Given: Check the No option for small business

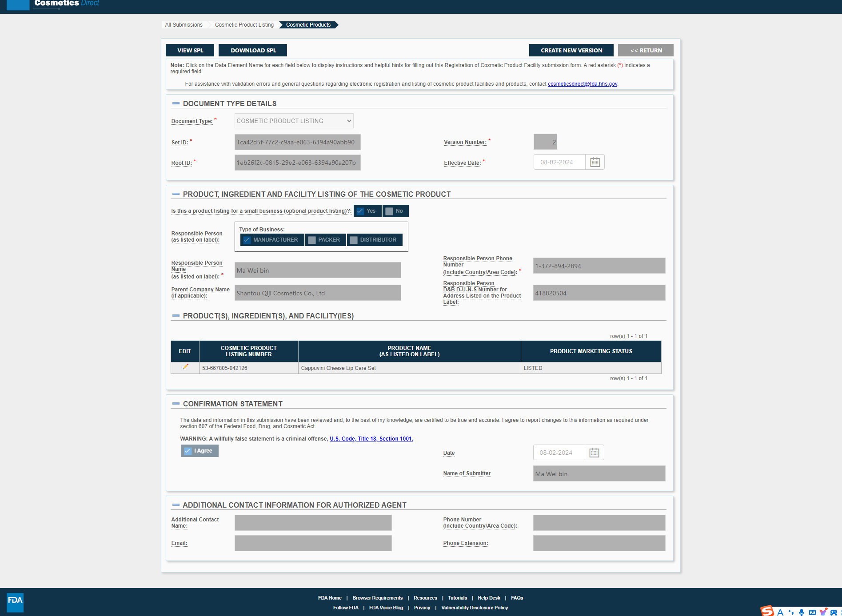Looking at the screenshot, I should 389,211.
